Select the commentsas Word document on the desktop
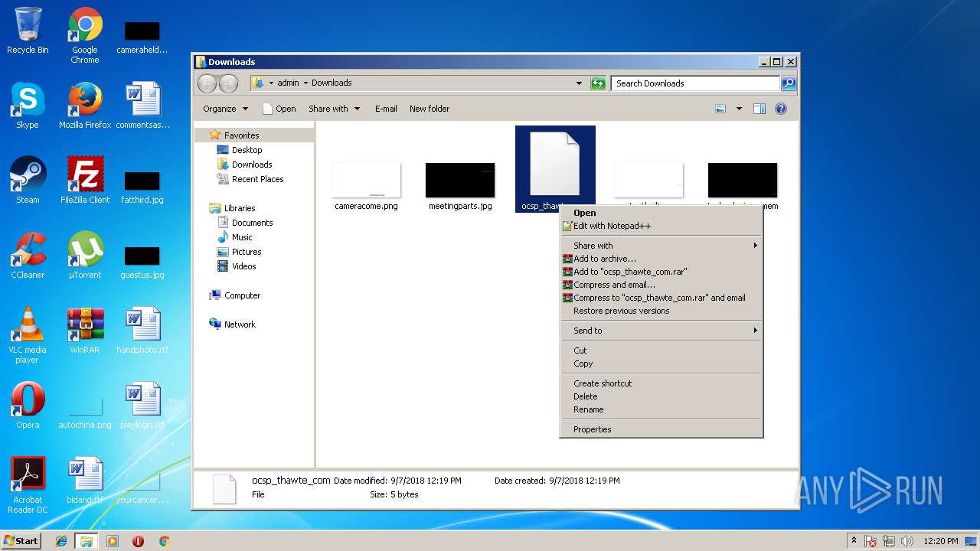980x551 pixels. (142, 106)
